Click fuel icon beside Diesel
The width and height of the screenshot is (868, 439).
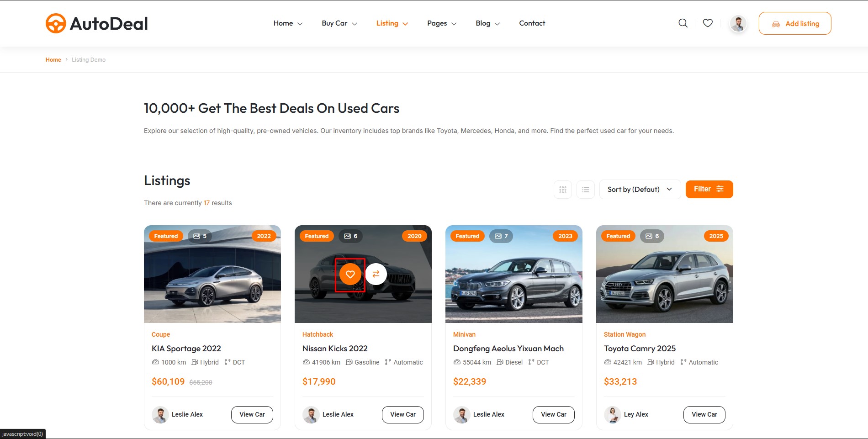click(x=500, y=362)
